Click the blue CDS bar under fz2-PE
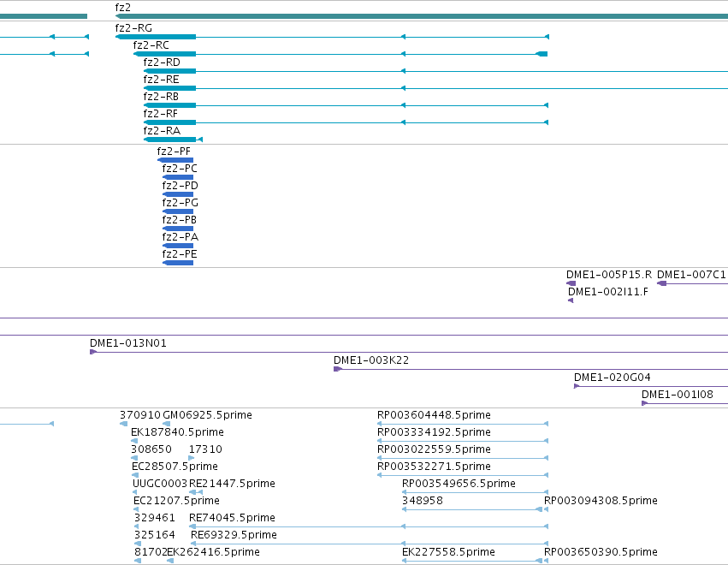The width and height of the screenshot is (728, 565). tap(178, 263)
